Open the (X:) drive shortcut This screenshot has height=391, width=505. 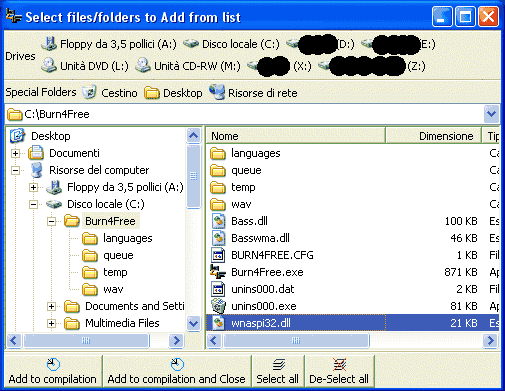click(279, 66)
